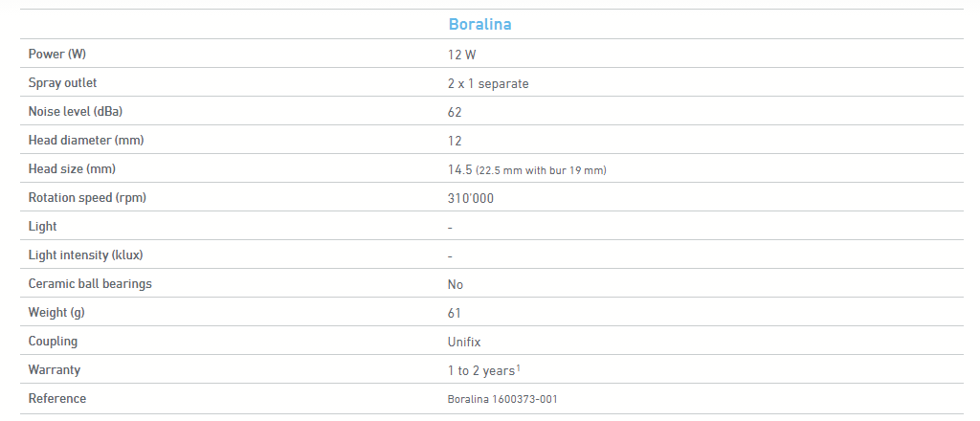The width and height of the screenshot is (980, 421).
Task: Click the Head diameter (mm) label
Action: click(86, 141)
